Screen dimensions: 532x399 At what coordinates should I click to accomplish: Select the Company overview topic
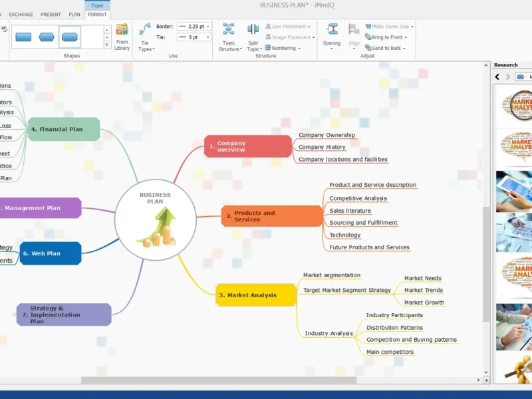click(x=248, y=146)
